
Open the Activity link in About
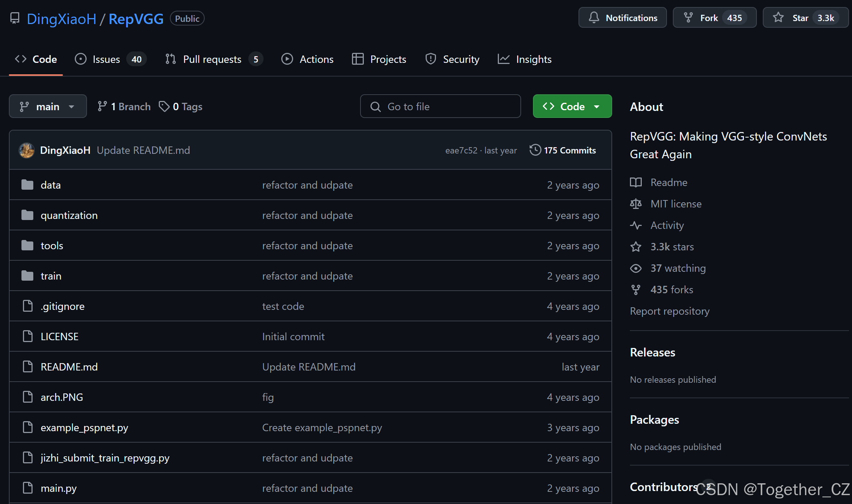click(x=667, y=225)
